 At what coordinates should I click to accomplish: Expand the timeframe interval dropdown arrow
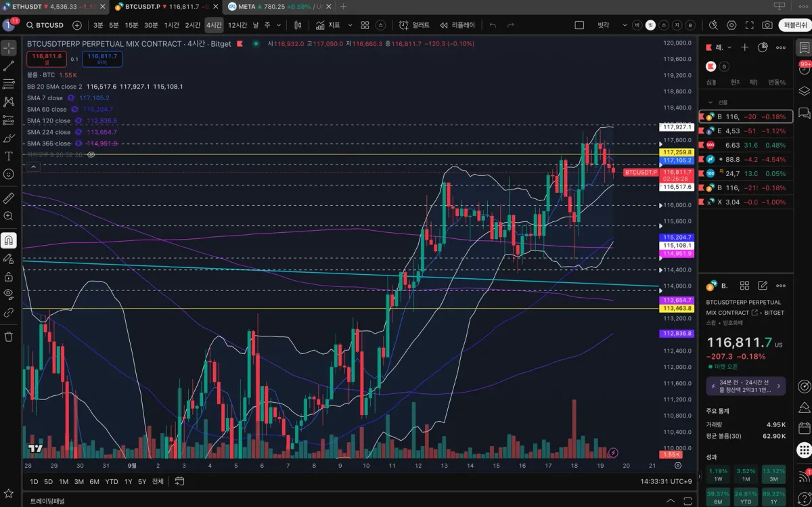click(x=277, y=25)
